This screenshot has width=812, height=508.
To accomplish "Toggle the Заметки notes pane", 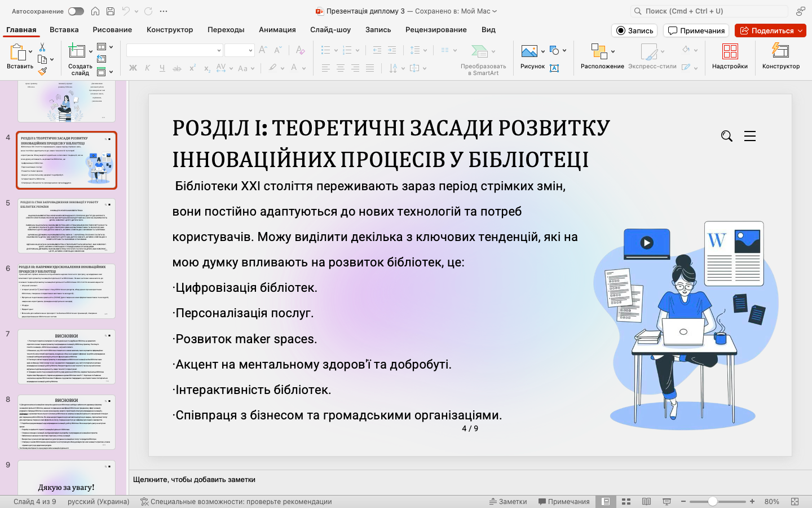I will click(x=508, y=501).
